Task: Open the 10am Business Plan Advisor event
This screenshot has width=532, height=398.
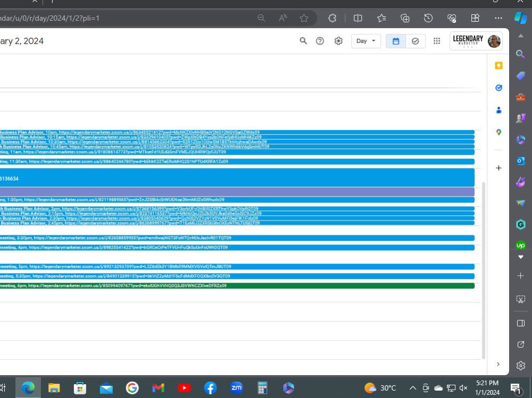Action: (237, 132)
